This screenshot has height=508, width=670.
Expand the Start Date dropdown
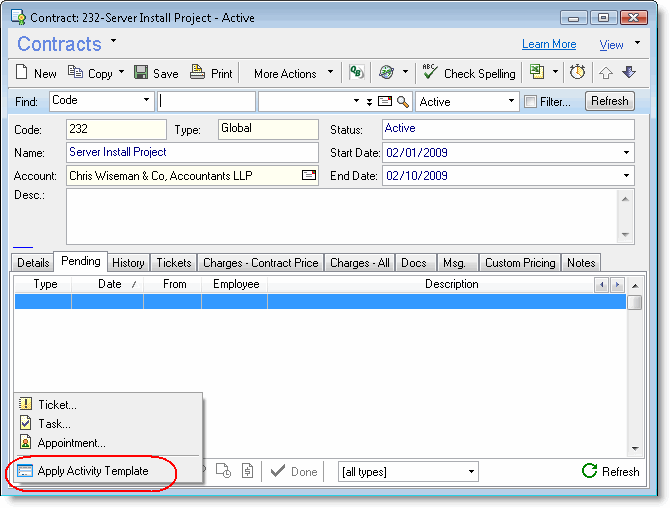[x=626, y=153]
